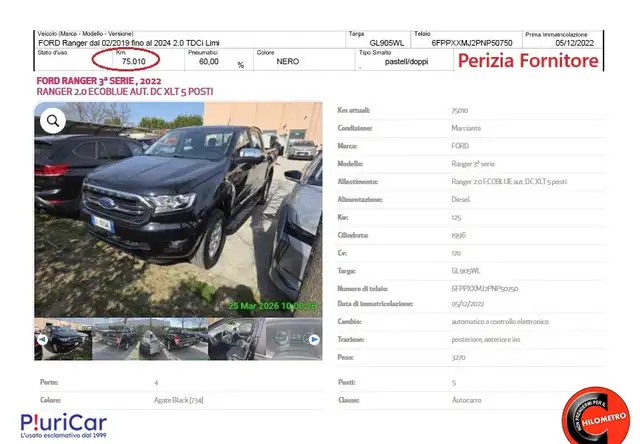640x444 pixels.
Task: Click the Trazione value posteriore, anteriore ins
Action: tap(486, 339)
